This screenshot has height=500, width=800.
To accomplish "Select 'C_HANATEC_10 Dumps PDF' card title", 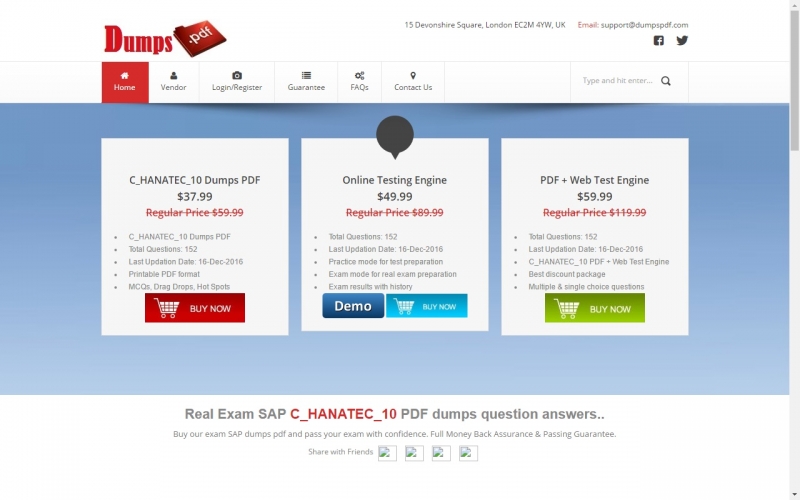I will click(195, 180).
